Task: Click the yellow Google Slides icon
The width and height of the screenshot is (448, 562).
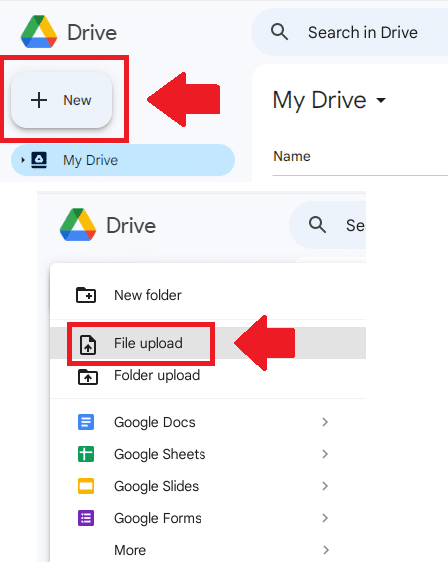Action: pyautogui.click(x=86, y=486)
